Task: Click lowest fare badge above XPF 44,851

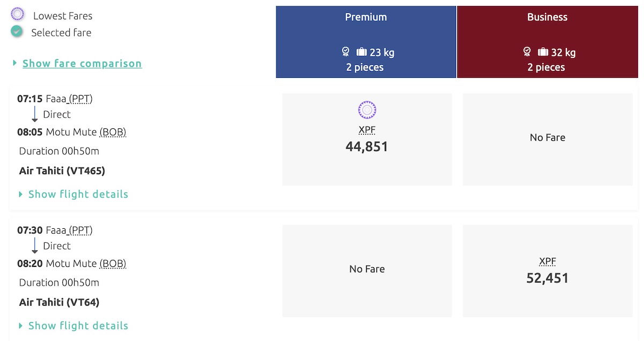Action: click(x=367, y=111)
